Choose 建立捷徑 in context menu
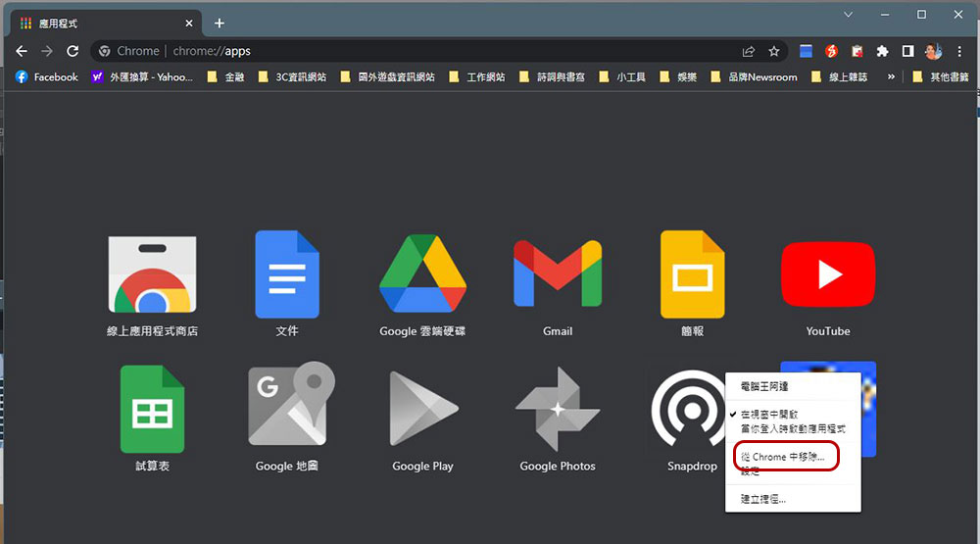The width and height of the screenshot is (980, 544). [763, 499]
